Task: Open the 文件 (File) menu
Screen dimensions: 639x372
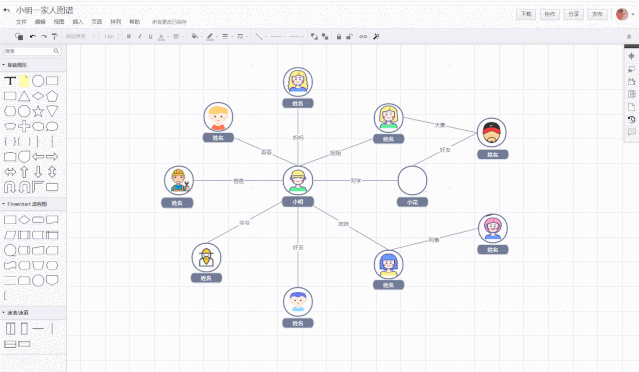Action: [21, 22]
